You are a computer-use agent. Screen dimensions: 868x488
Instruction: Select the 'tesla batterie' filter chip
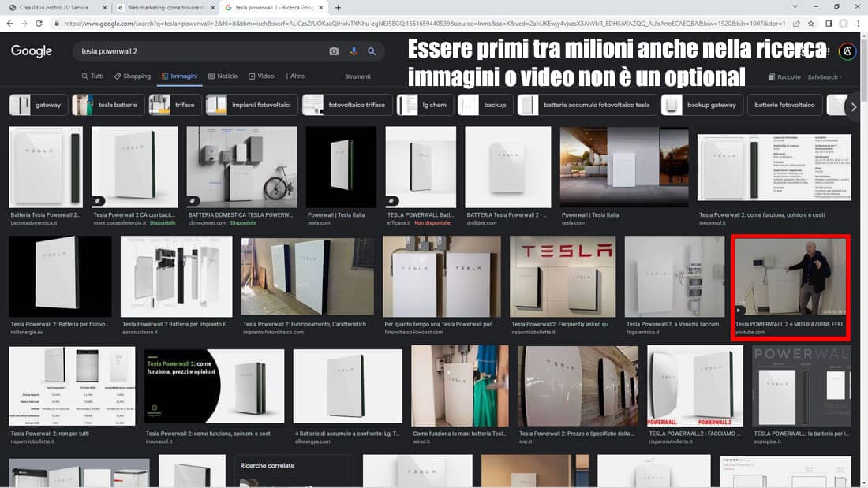pos(108,105)
